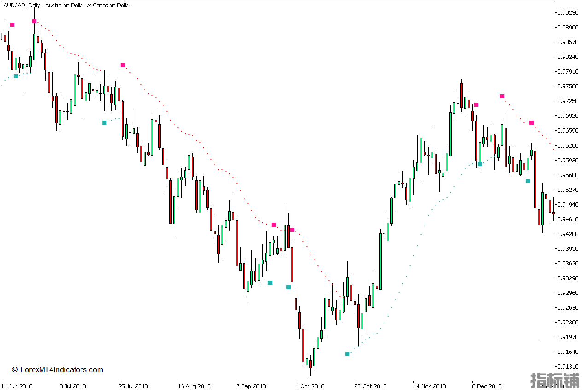This screenshot has width=587, height=392.
Task: Select the 1 Oct 2018 date label
Action: [310, 386]
